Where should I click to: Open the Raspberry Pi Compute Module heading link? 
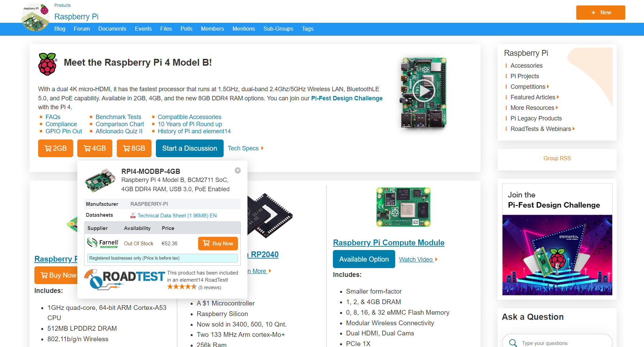click(x=389, y=243)
